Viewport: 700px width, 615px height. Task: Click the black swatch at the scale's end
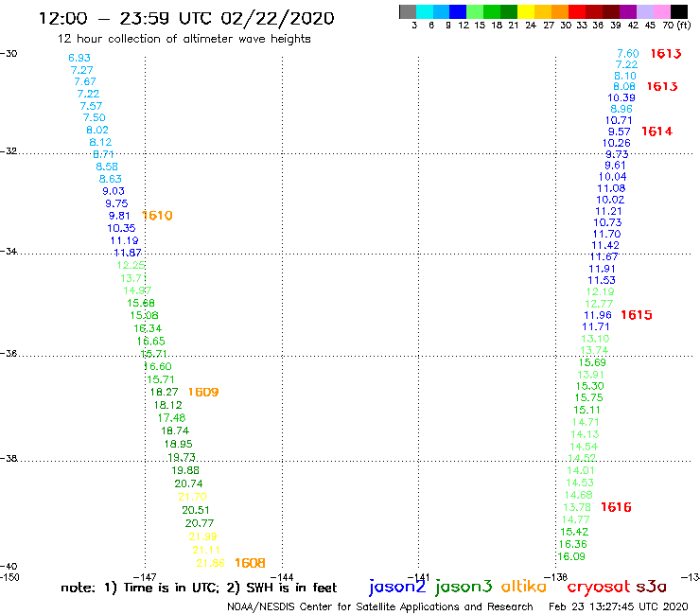(x=679, y=11)
